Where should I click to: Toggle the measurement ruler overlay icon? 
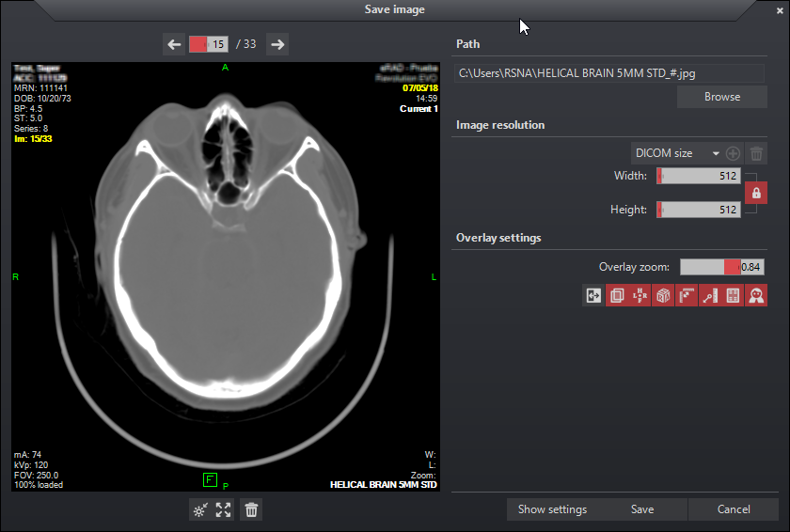(x=709, y=295)
